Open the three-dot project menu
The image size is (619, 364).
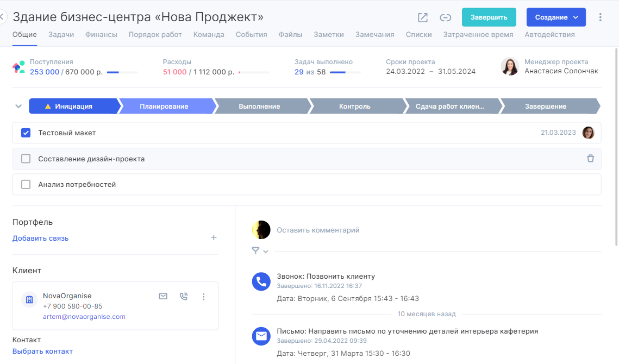[600, 17]
